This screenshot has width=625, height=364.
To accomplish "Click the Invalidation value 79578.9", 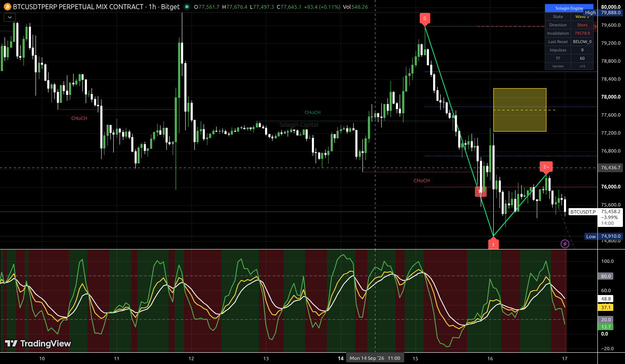I will coord(582,33).
